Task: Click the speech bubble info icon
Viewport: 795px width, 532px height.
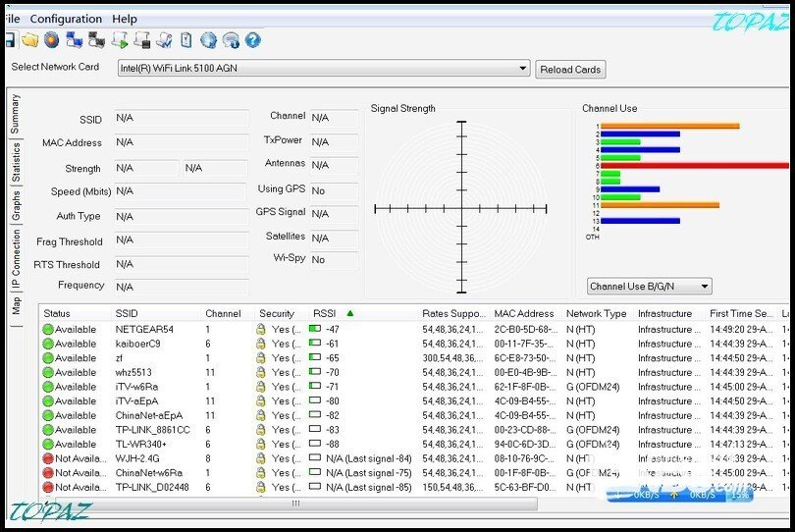Action: (x=231, y=40)
